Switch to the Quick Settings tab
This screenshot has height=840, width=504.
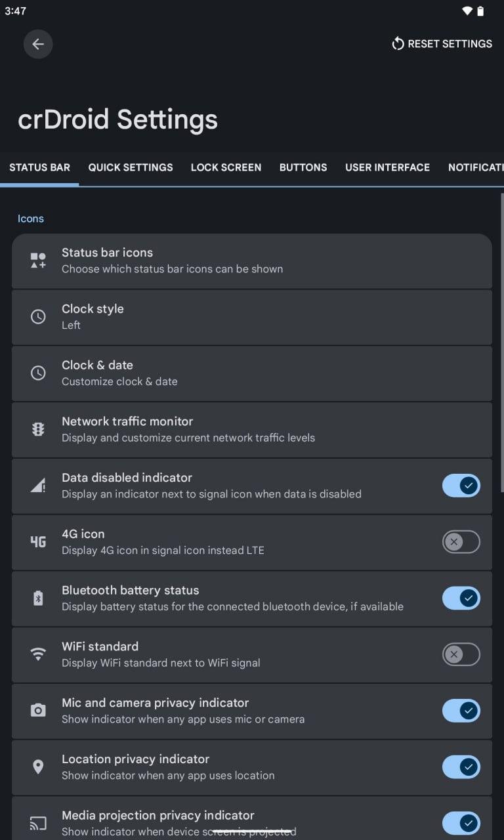(131, 167)
